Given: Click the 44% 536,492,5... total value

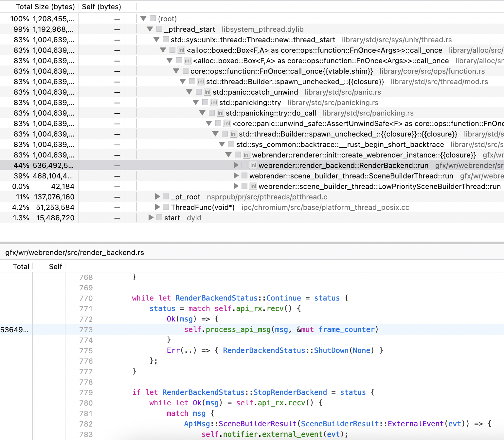Looking at the screenshot, I should pos(44,166).
